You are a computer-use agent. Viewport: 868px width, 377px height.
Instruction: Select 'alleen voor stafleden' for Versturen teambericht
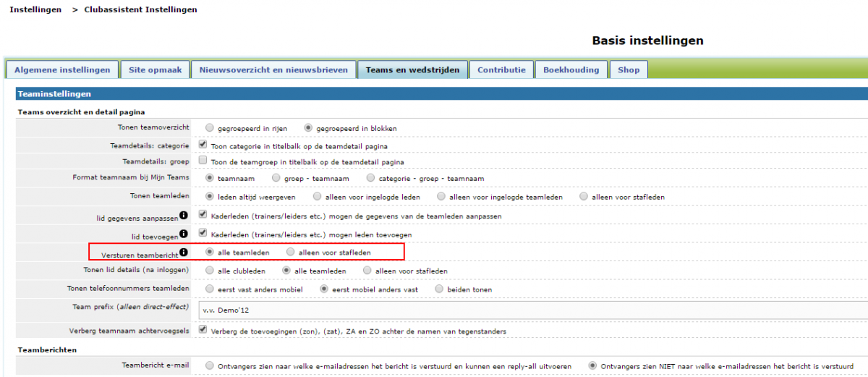click(291, 252)
